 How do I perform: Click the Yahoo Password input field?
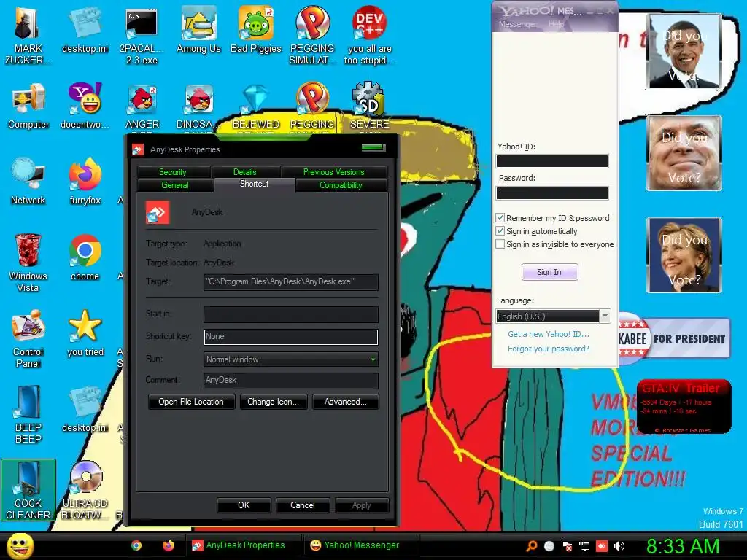[552, 192]
